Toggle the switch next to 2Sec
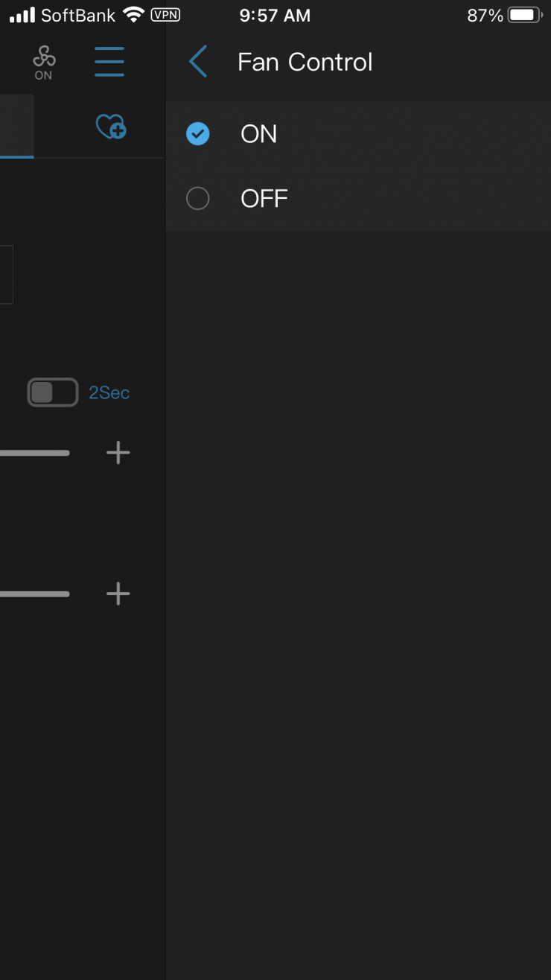The height and width of the screenshot is (980, 551). (53, 392)
